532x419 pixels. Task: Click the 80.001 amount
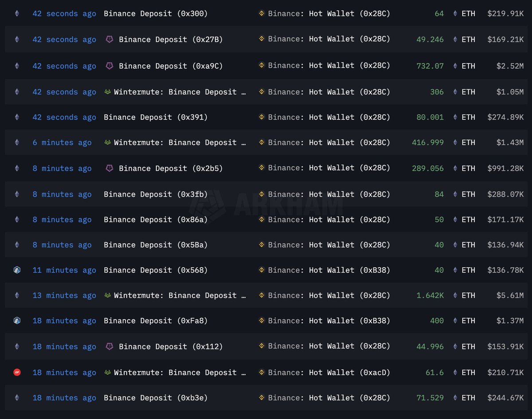(430, 117)
